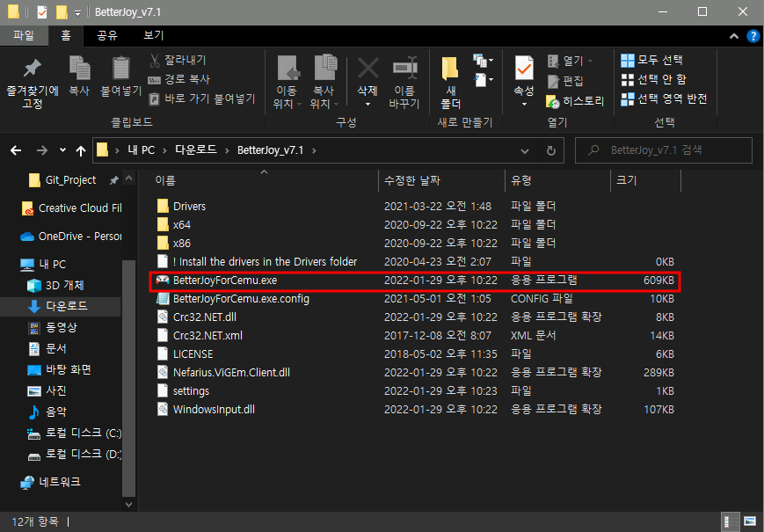Click Invert selection (선택 영역 반전)
The height and width of the screenshot is (532, 764).
[x=664, y=98]
